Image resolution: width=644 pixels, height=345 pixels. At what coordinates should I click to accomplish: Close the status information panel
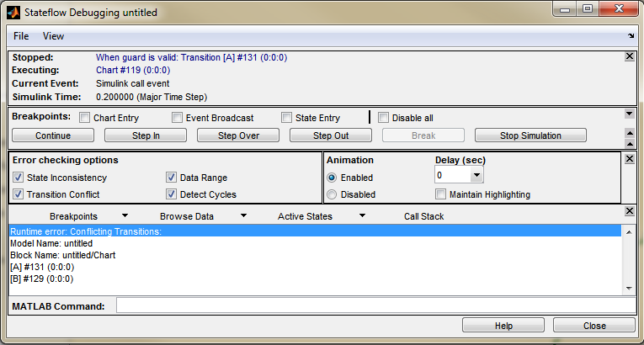pos(629,56)
